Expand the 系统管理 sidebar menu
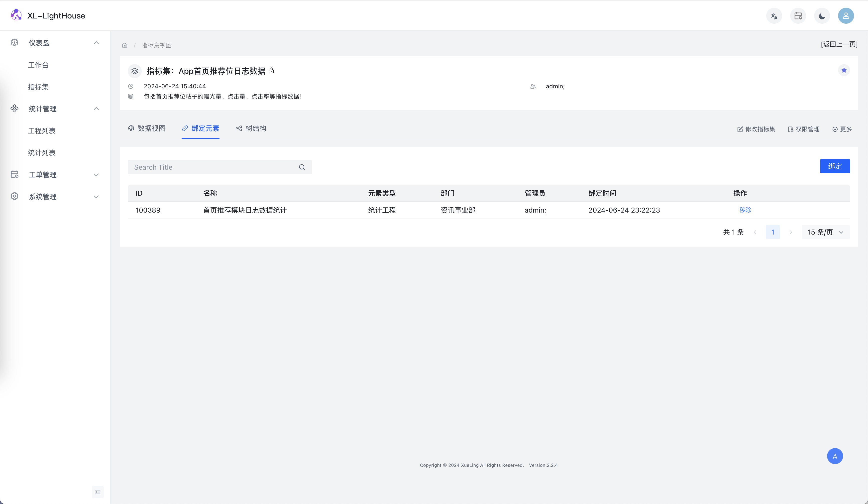Viewport: 868px width, 504px height. tap(96, 197)
